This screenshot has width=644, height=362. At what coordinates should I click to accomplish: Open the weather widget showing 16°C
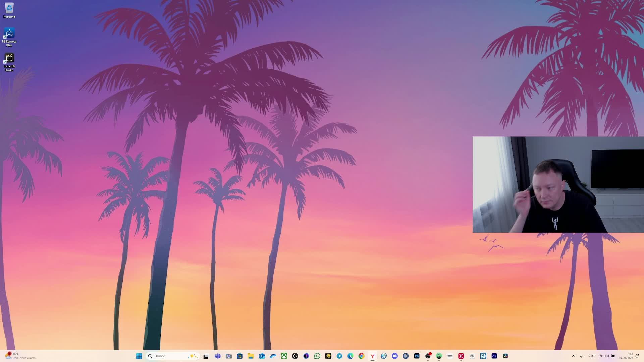coord(20,356)
